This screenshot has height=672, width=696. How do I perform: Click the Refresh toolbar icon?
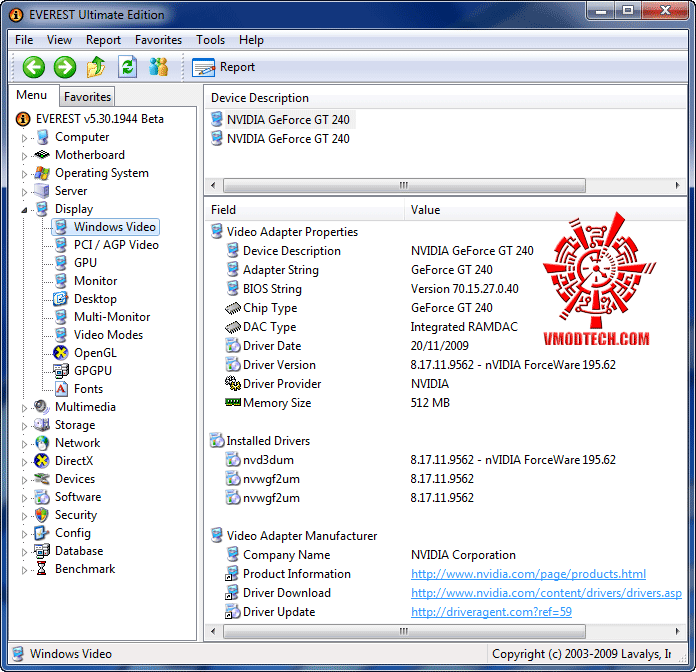(127, 67)
